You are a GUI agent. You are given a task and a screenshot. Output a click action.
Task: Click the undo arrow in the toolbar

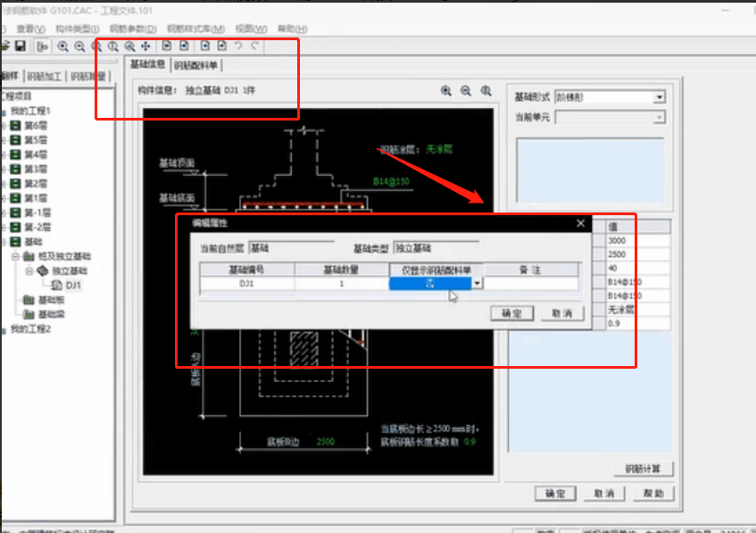coord(238,46)
